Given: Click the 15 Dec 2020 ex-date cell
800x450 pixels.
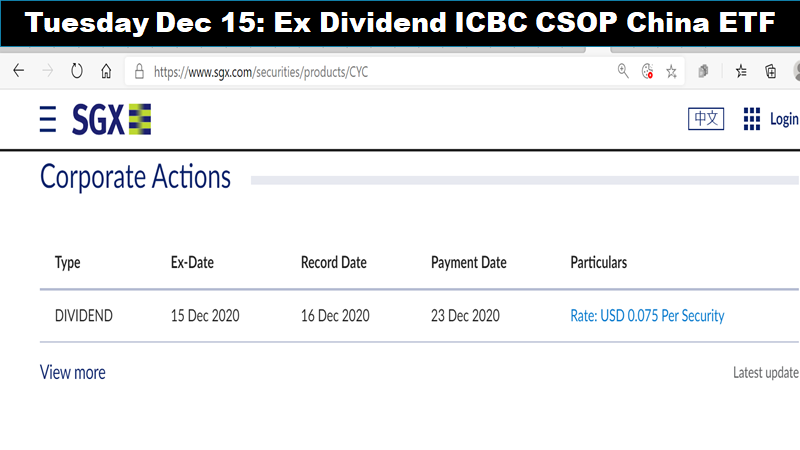Looking at the screenshot, I should coord(205,316).
